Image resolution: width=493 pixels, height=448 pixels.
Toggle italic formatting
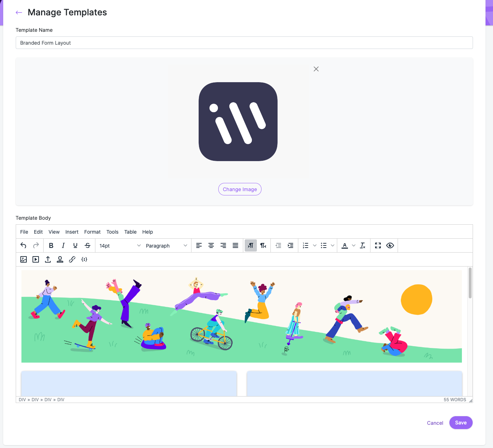pos(63,245)
